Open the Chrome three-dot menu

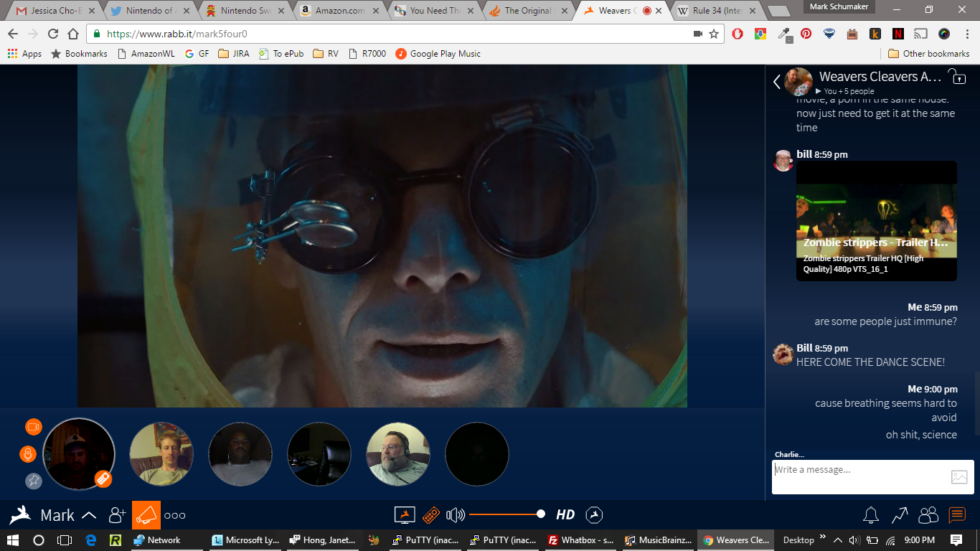966,34
